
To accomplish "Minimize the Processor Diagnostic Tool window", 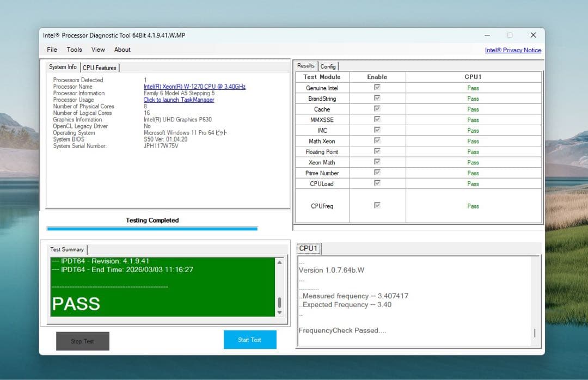I will click(487, 35).
